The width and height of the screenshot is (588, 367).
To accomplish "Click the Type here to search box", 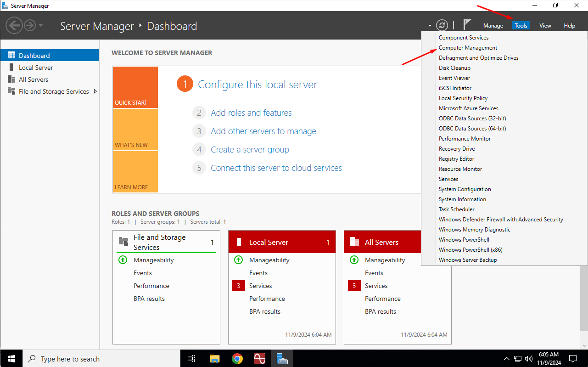I will pyautogui.click(x=70, y=359).
